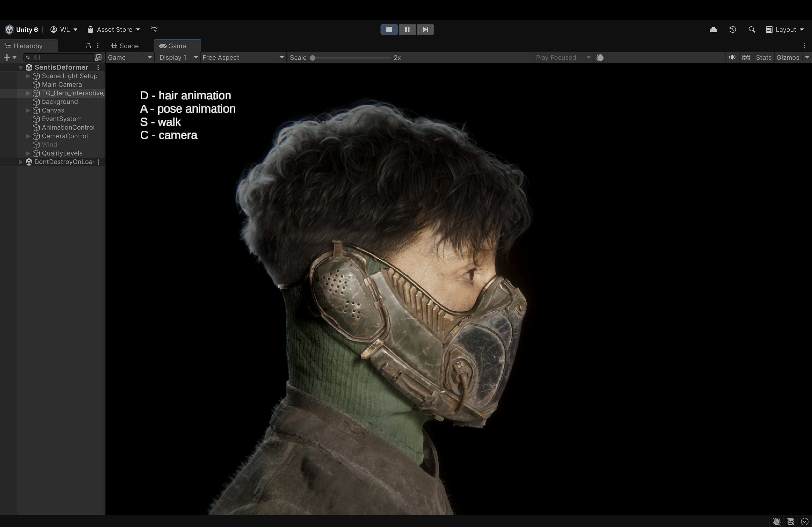Stop play mode
This screenshot has width=812, height=527.
pos(389,30)
